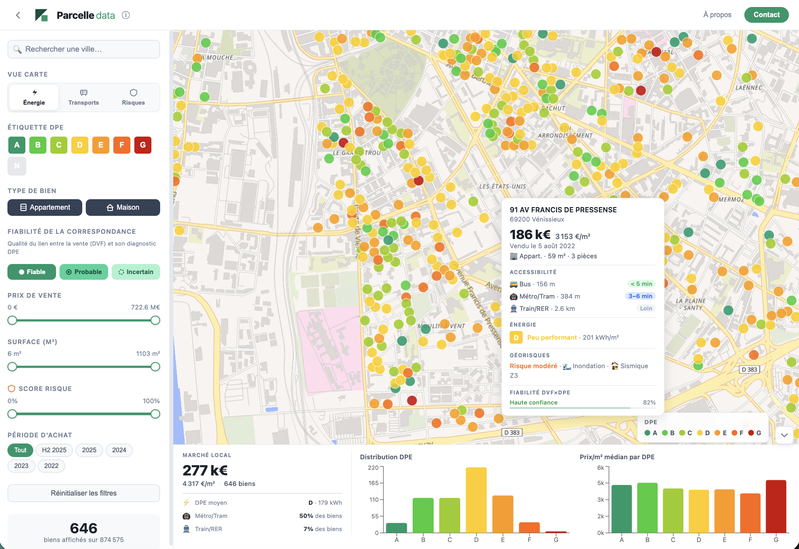Switch to Risques map view
The height and width of the screenshot is (549, 799).
[134, 97]
